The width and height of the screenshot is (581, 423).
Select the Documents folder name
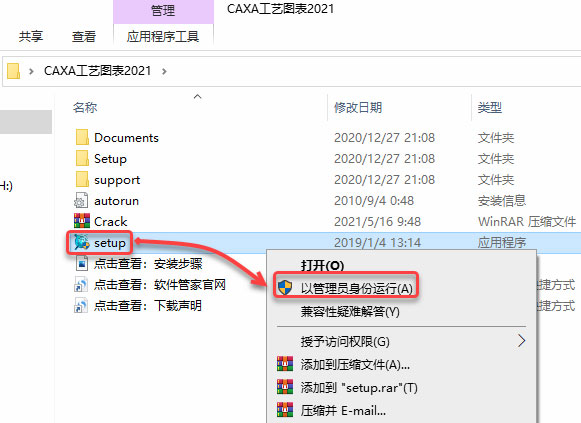point(126,138)
